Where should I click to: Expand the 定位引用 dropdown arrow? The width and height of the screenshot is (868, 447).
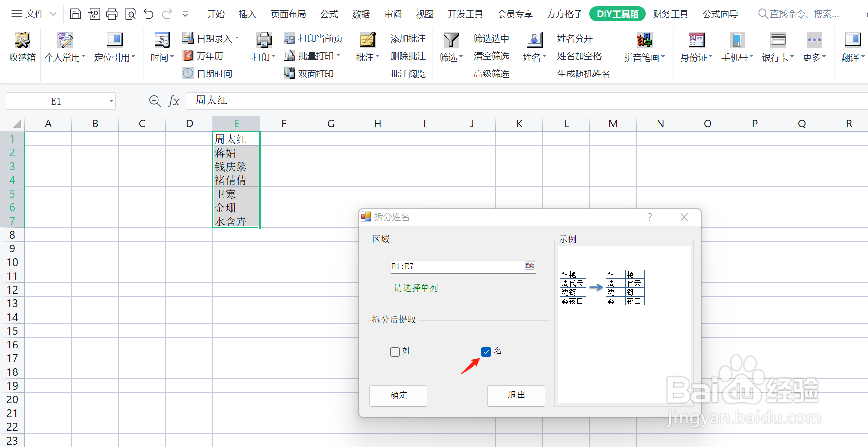pos(133,57)
